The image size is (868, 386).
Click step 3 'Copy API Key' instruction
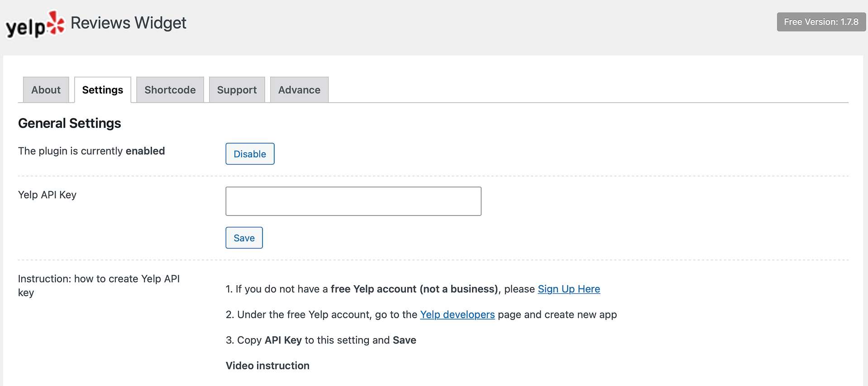(321, 340)
